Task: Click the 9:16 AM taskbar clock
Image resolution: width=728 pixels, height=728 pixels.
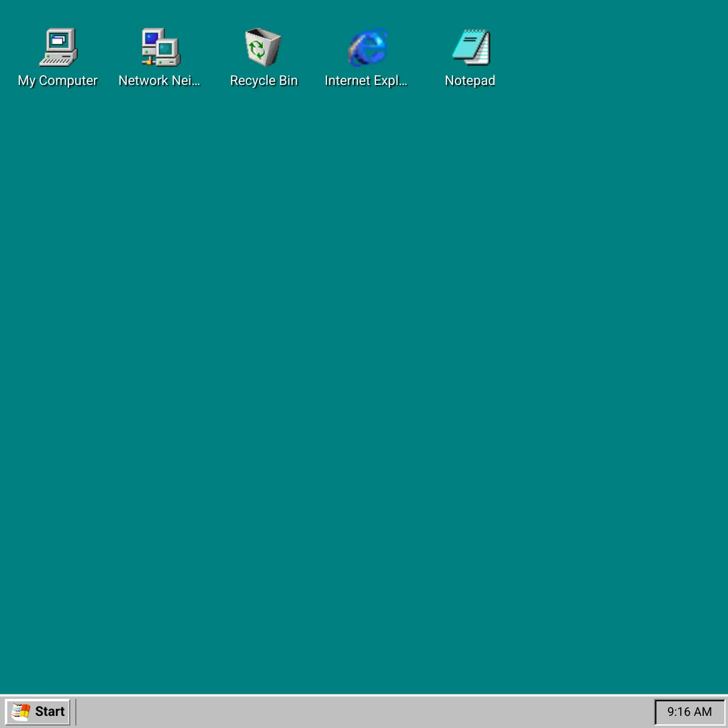Action: point(690,712)
